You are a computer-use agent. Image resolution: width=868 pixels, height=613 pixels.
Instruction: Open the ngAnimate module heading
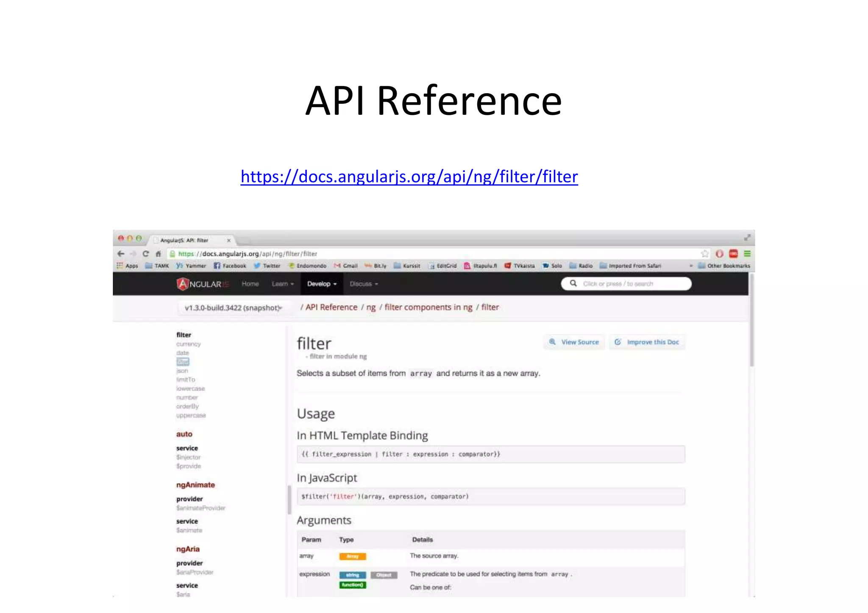pos(196,485)
